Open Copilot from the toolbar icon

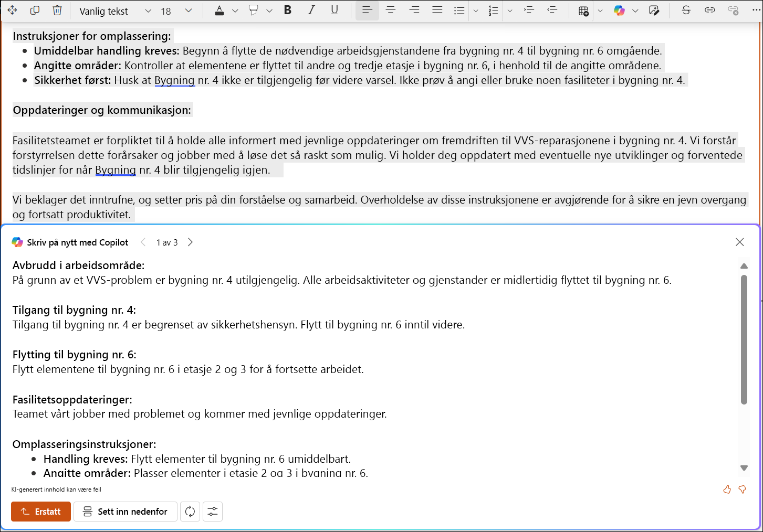(x=620, y=10)
